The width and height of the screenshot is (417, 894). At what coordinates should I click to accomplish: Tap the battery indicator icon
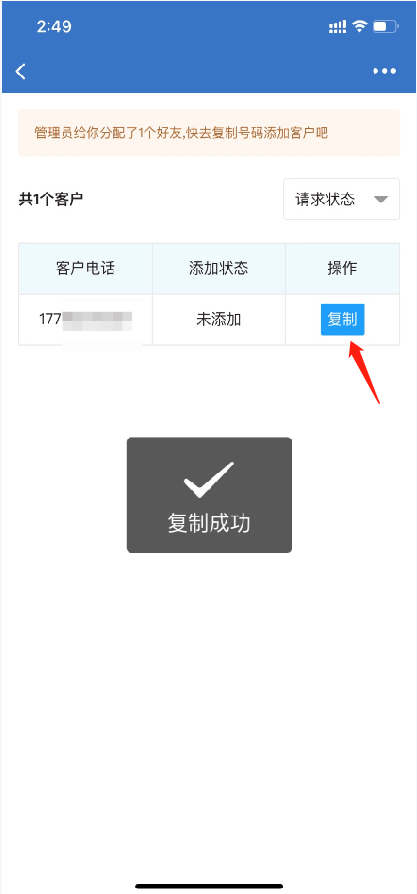click(x=386, y=26)
